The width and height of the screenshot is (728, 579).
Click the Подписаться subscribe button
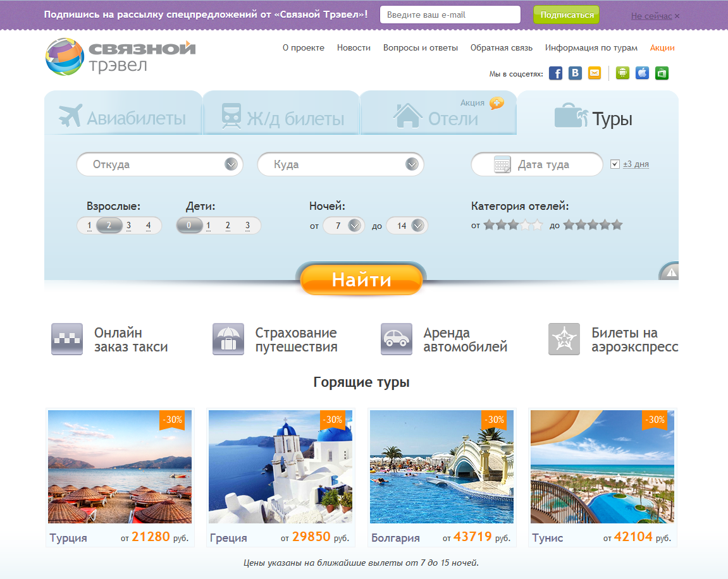coord(566,15)
